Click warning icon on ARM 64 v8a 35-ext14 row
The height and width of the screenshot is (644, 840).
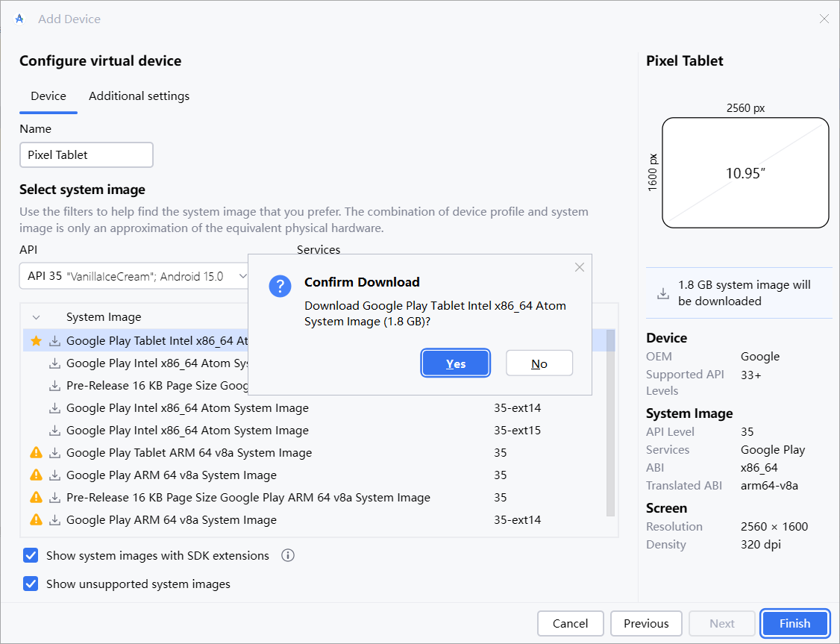(36, 519)
